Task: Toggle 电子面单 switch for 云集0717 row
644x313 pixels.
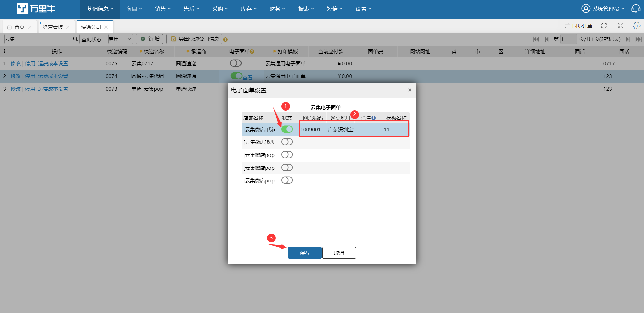Action: click(x=236, y=63)
